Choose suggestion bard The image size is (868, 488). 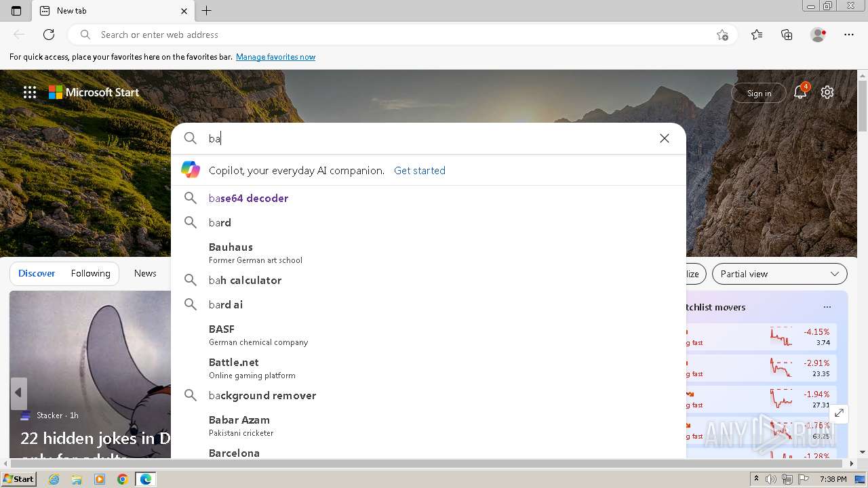(x=429, y=222)
